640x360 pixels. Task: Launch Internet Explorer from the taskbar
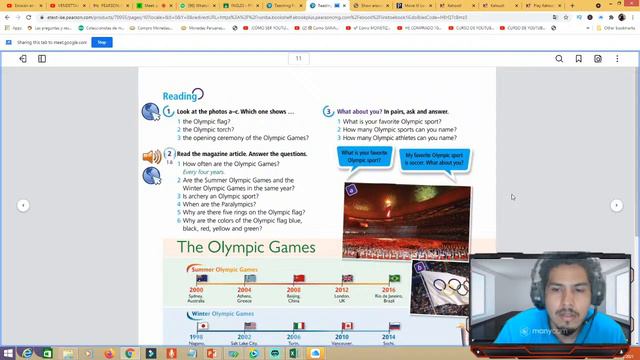[x=27, y=353]
